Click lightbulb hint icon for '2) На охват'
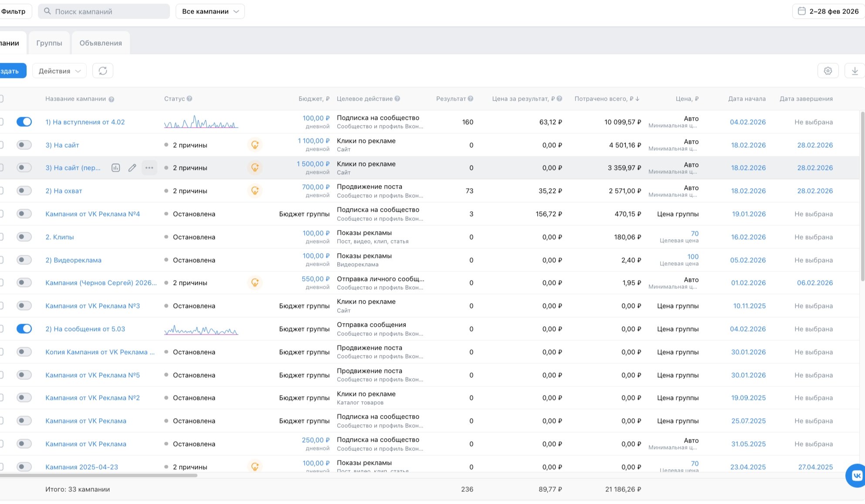The height and width of the screenshot is (504, 865). [x=255, y=191]
